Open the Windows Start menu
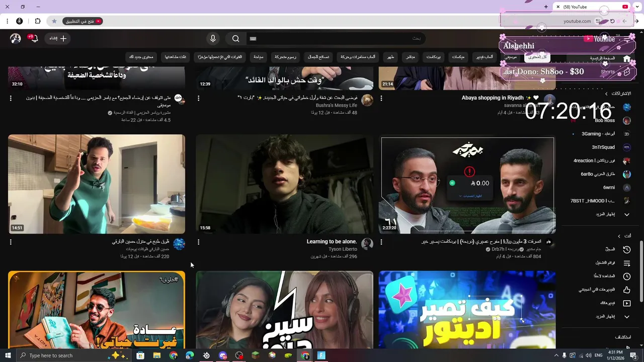 coord(8,355)
